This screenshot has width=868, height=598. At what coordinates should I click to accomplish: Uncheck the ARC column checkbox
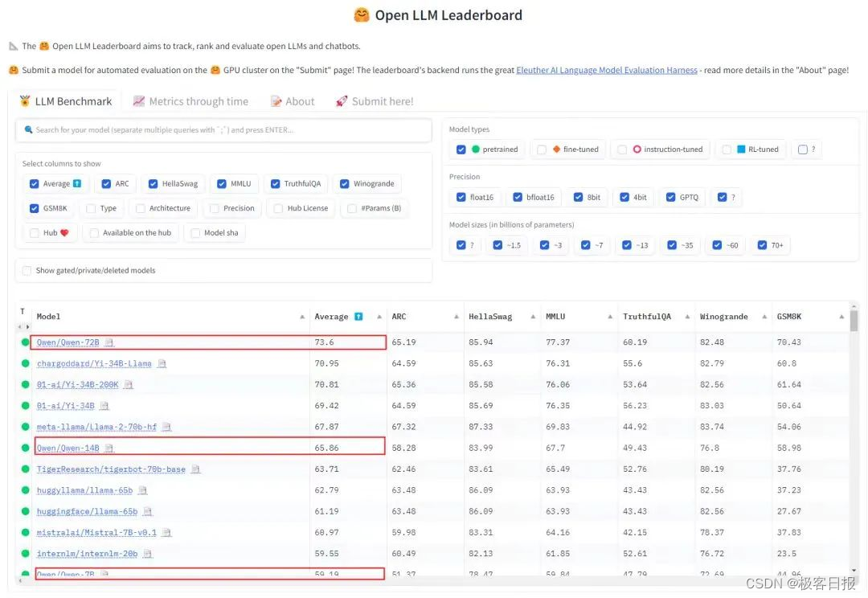pyautogui.click(x=106, y=184)
